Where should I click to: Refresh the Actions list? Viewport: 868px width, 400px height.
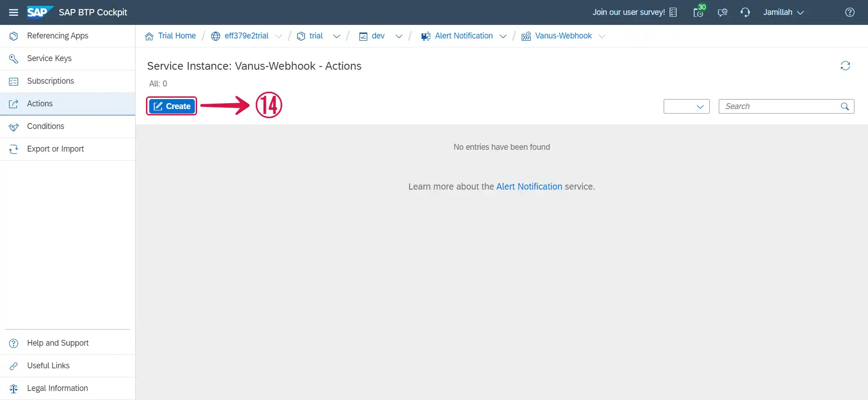(845, 66)
